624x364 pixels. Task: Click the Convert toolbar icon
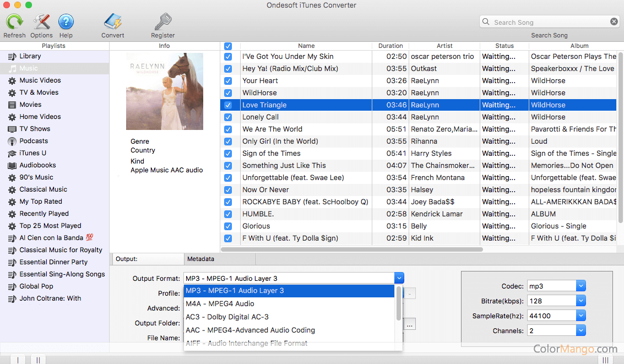click(x=112, y=22)
